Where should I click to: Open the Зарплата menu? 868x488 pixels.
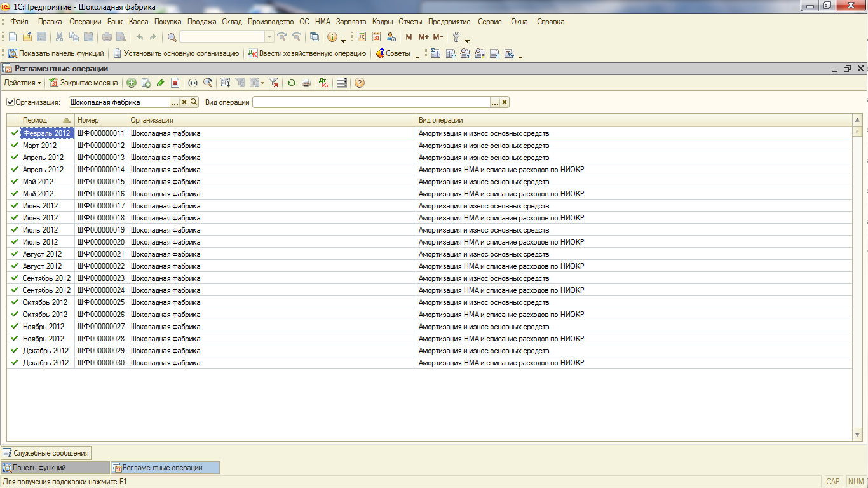click(x=351, y=22)
